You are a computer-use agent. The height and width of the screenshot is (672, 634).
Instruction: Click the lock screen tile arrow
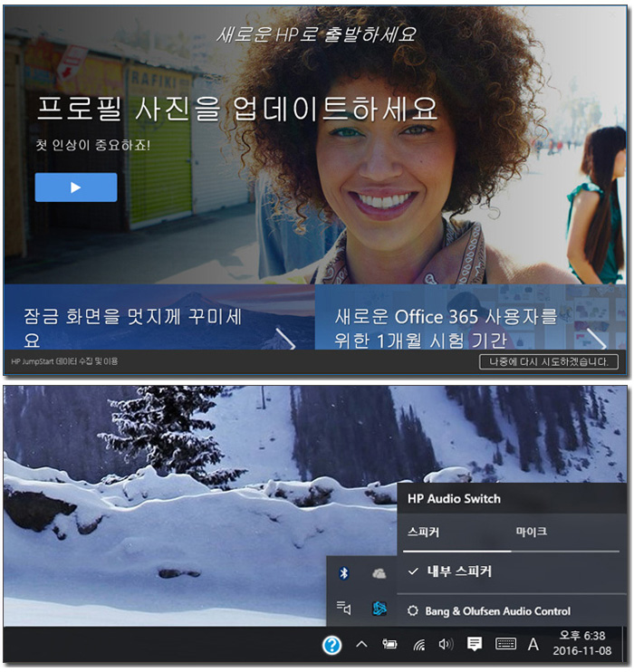click(x=285, y=339)
